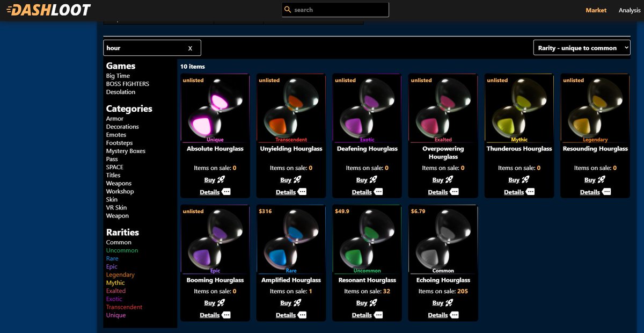This screenshot has height=333, width=644.
Task: Click the '10 items' result count
Action: pyautogui.click(x=193, y=67)
